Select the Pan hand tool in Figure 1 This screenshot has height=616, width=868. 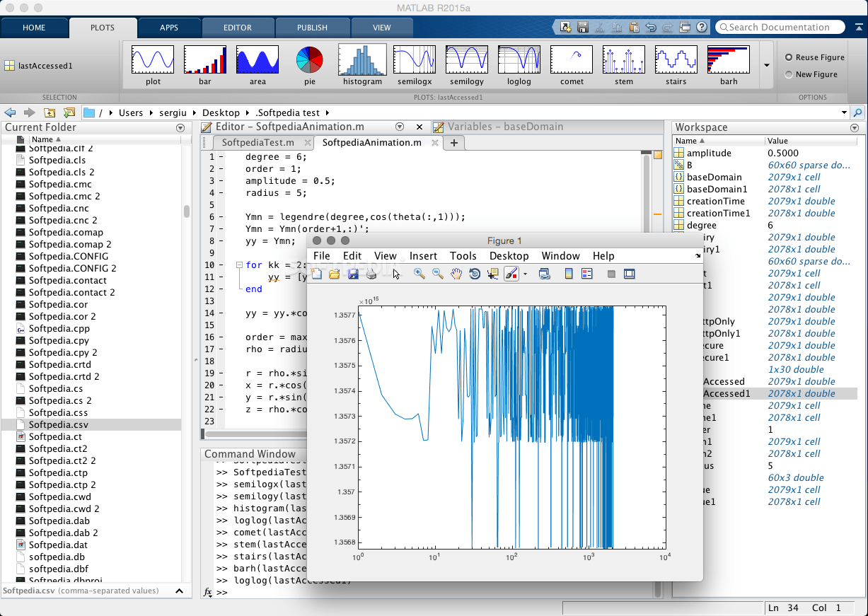456,274
